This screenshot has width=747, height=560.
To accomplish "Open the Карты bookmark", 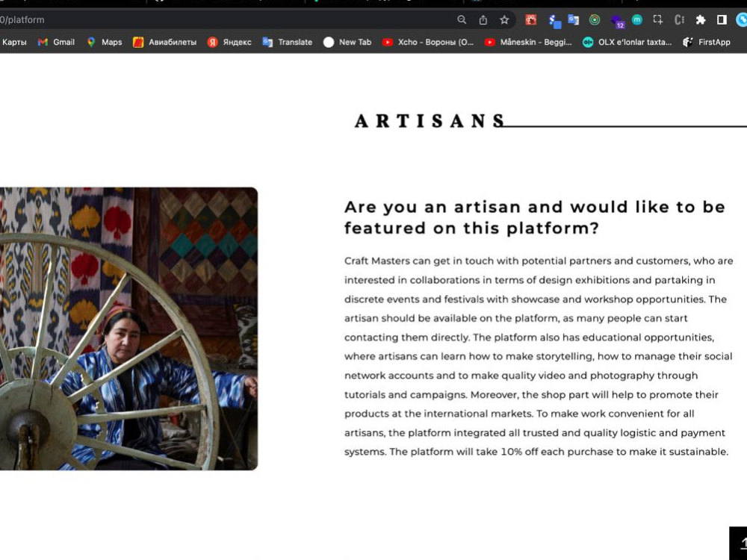I will tap(13, 42).
